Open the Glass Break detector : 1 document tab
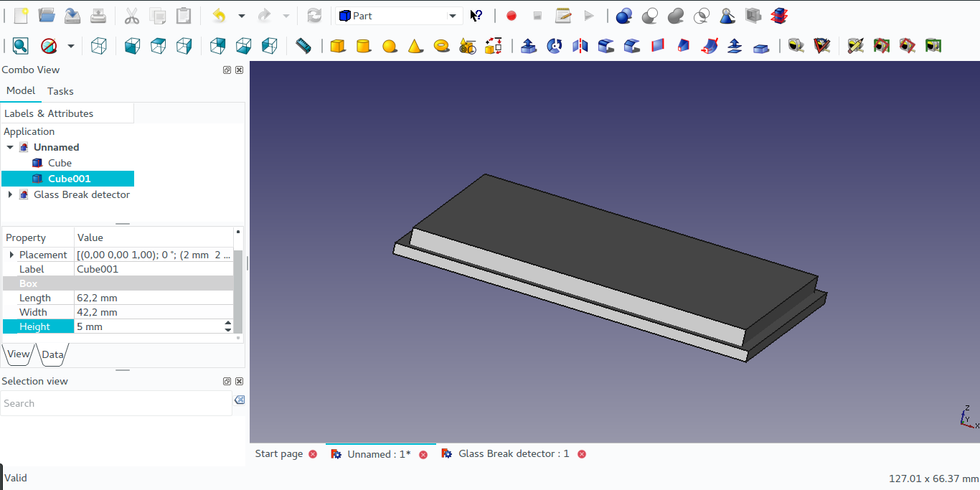The width and height of the screenshot is (980, 490). click(514, 453)
